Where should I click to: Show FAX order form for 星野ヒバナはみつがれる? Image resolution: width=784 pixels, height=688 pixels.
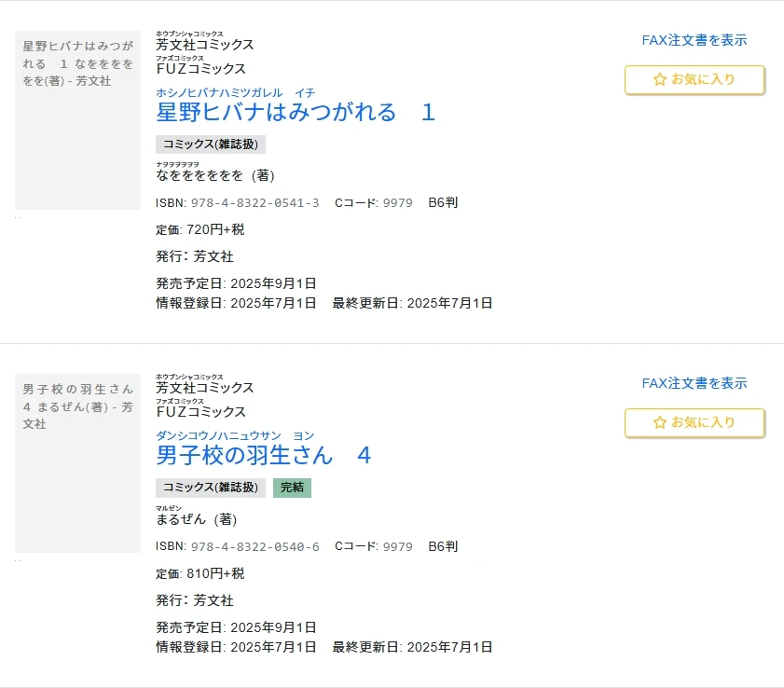(695, 40)
